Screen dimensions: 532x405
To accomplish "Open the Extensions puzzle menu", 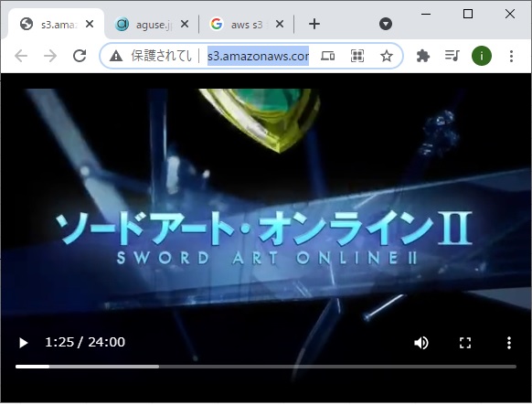I will [422, 56].
